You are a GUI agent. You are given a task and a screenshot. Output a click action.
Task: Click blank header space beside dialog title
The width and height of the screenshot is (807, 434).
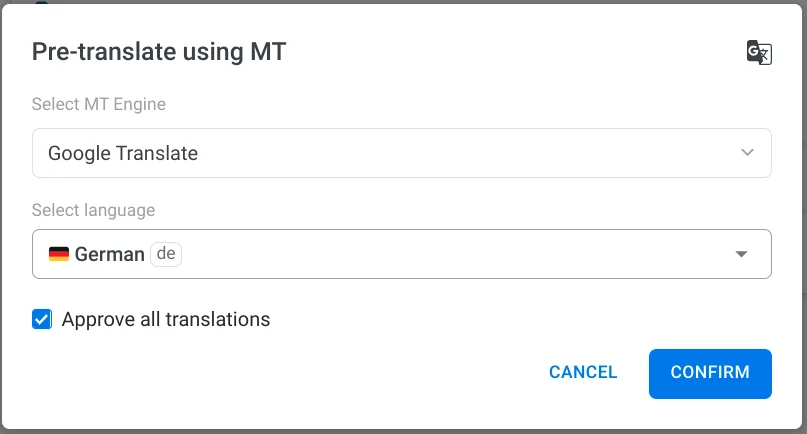tap(500, 52)
